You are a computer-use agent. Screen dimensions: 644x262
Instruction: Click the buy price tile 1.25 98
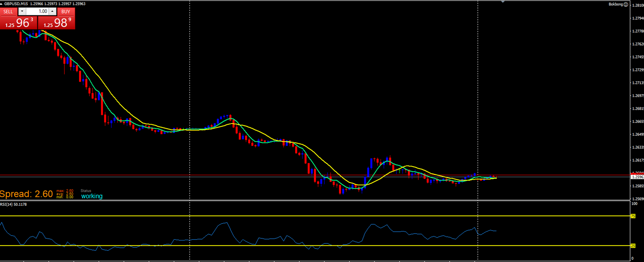click(57, 23)
